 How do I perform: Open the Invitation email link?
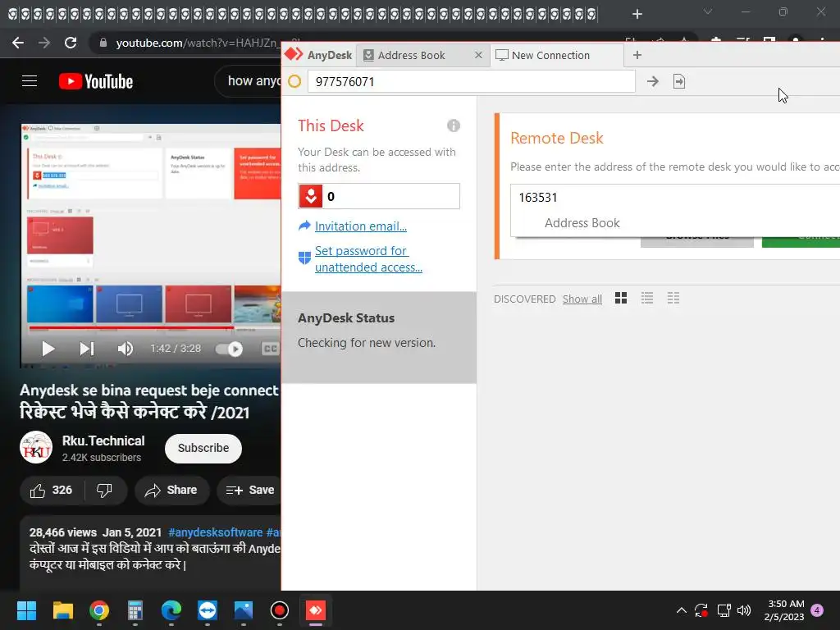tap(361, 226)
